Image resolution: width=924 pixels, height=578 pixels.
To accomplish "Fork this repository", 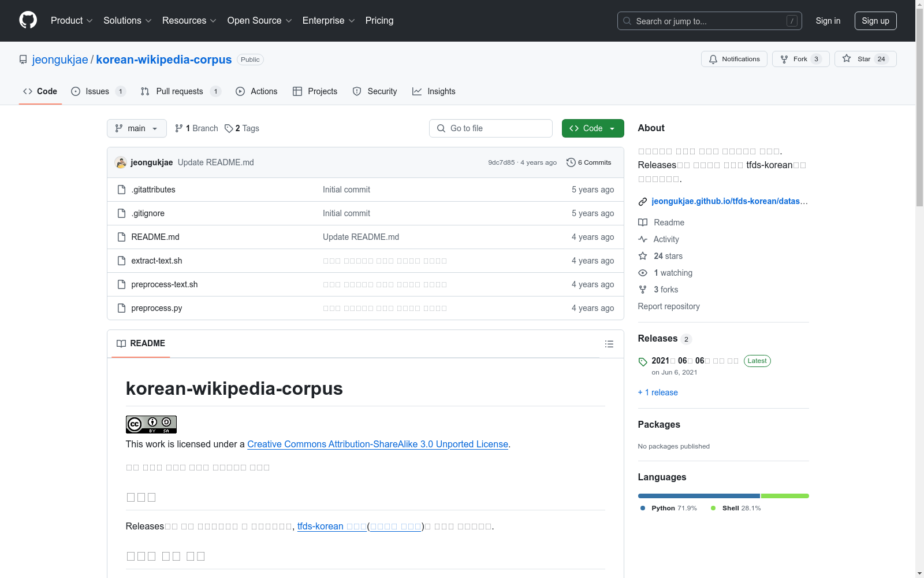I will tap(800, 59).
